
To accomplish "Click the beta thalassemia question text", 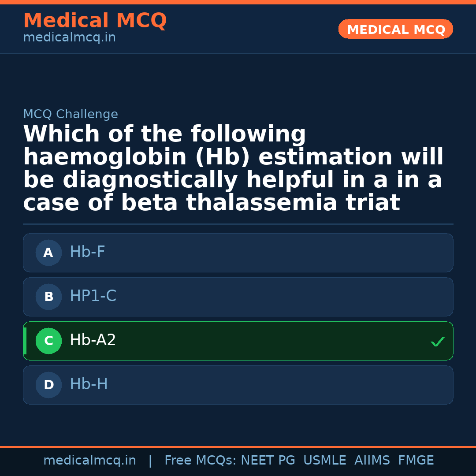I will pyautogui.click(x=233, y=169).
